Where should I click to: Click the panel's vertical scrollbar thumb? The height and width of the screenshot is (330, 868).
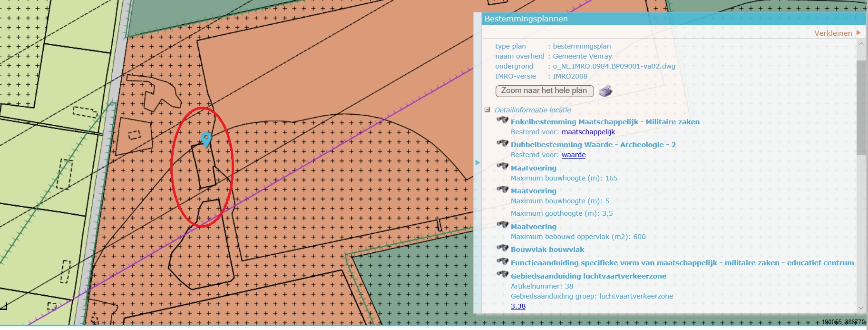point(861,108)
